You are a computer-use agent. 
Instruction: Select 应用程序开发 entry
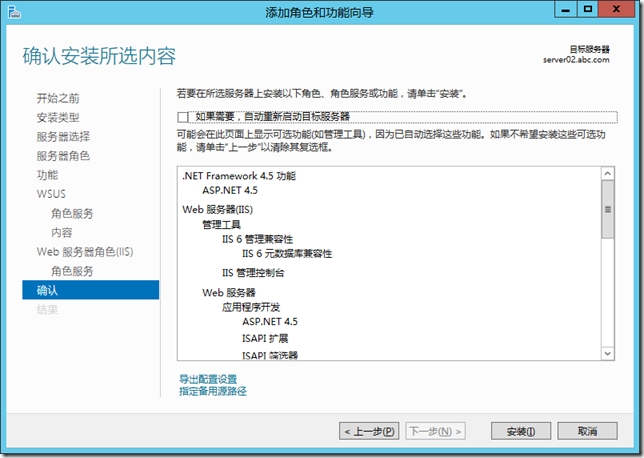(251, 307)
